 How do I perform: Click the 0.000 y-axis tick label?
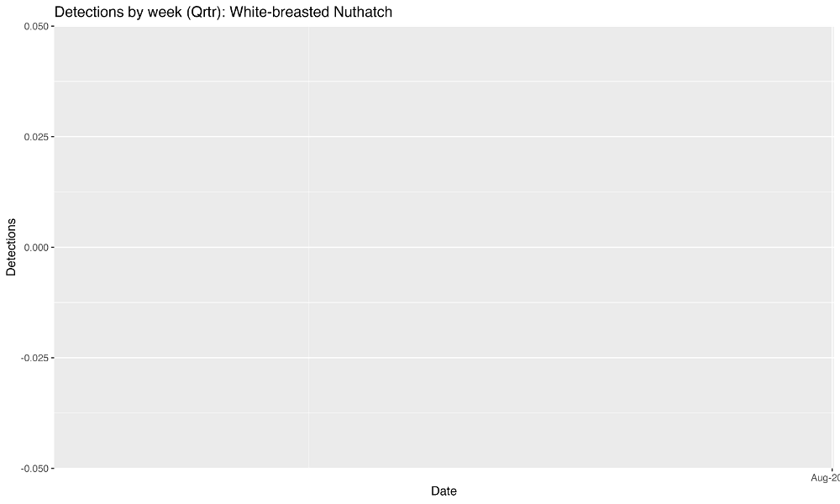click(36, 248)
